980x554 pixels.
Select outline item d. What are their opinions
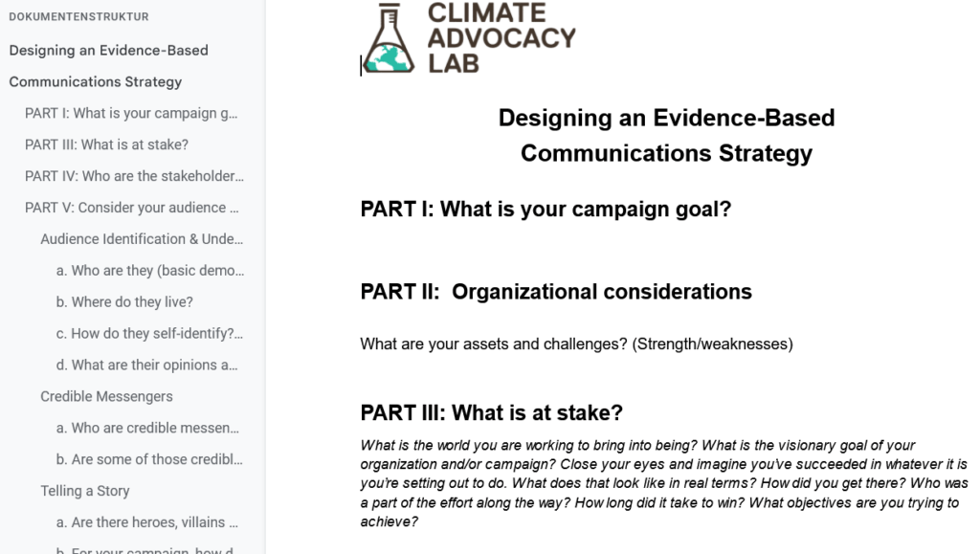146,365
